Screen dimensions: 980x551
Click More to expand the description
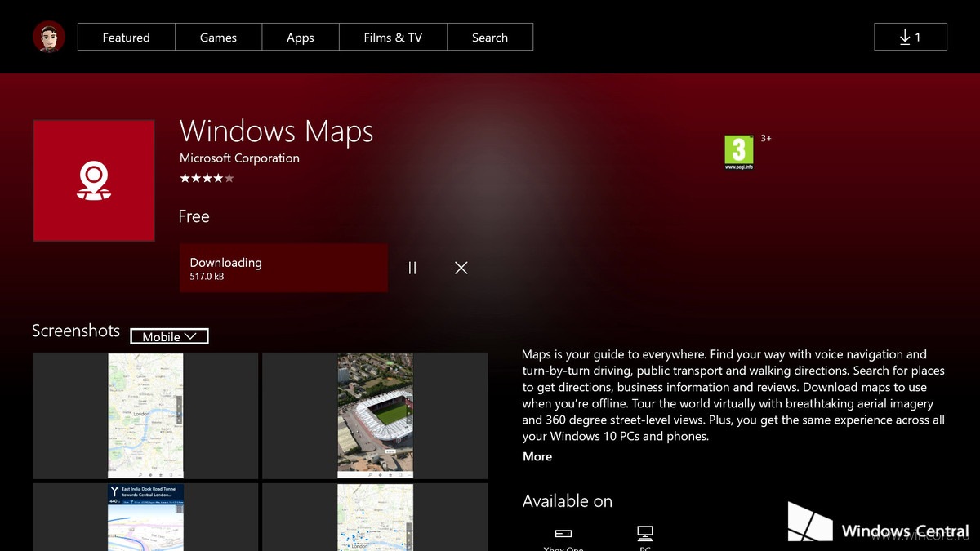click(537, 457)
